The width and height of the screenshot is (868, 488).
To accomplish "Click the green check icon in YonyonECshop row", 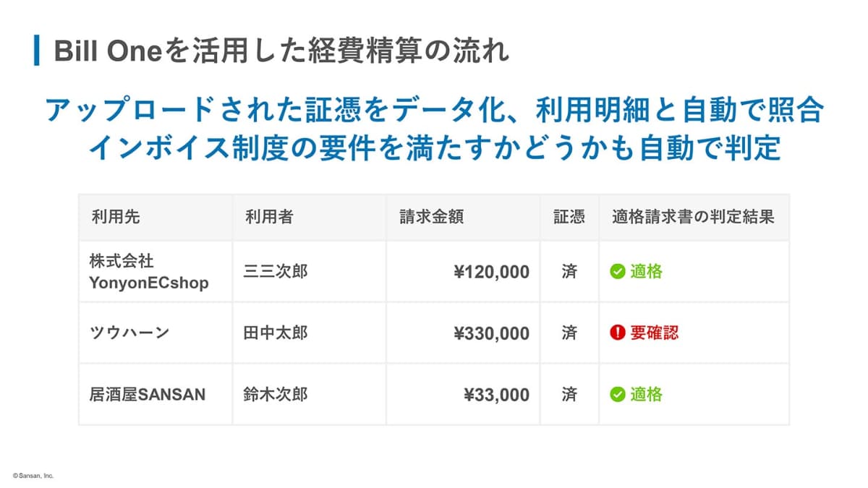I will (x=617, y=272).
